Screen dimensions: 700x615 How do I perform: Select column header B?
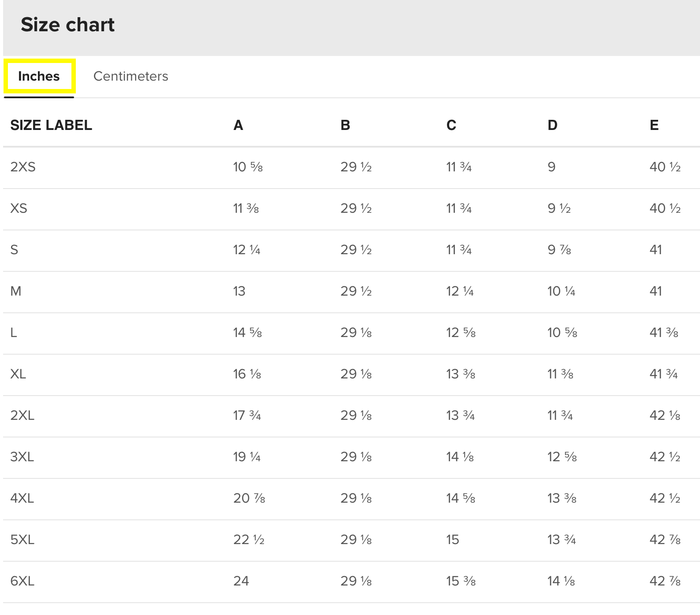coord(345,125)
